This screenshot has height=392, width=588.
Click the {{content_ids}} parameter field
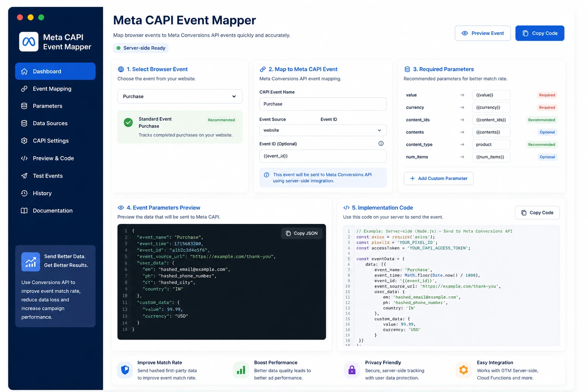tap(491, 120)
